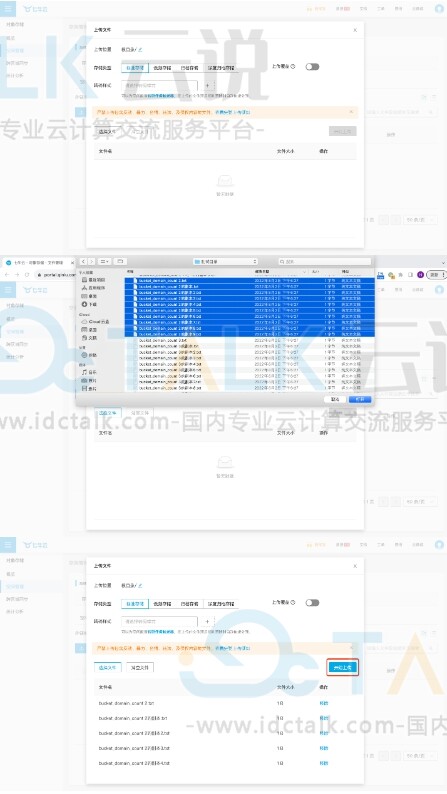Select low-frequency storage type beside greyed-out upload button
Screen dimensions: 447x794
coord(162,67)
